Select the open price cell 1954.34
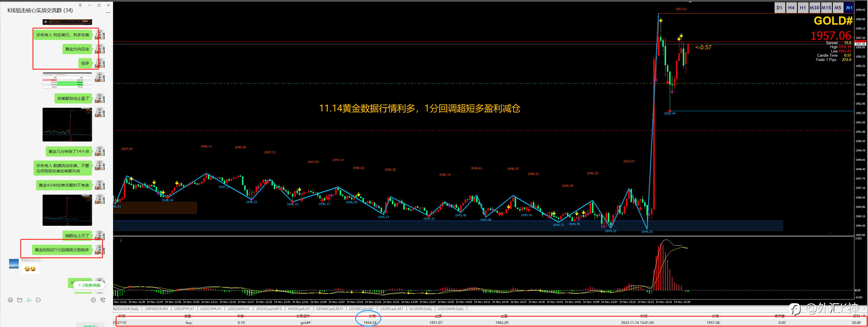The width and height of the screenshot is (868, 327). pyautogui.click(x=370, y=323)
